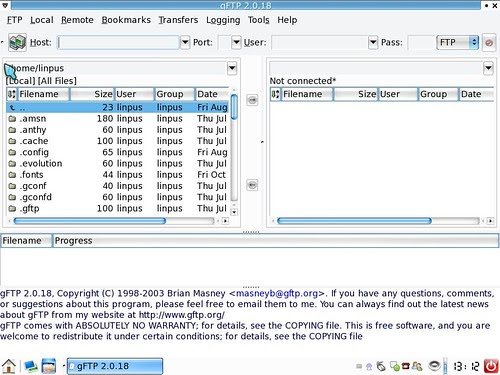Click the local Size column header
The width and height of the screenshot is (500, 375).
coord(92,94)
